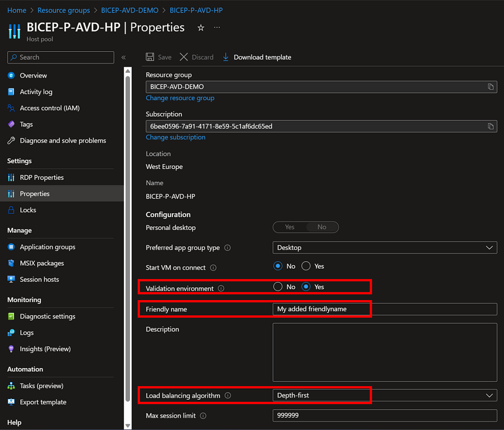The width and height of the screenshot is (504, 430).
Task: Click the Resource group BICEP-AVD-DEMO field
Action: coord(321,87)
